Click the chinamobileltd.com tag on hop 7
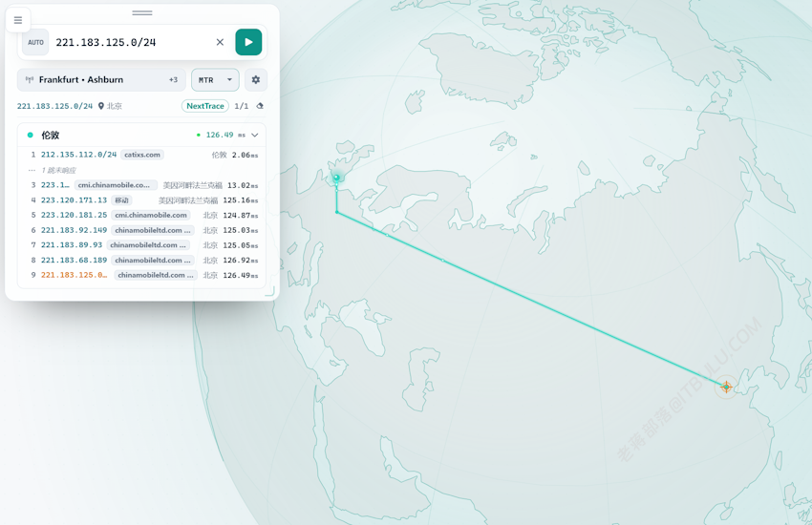This screenshot has height=525, width=812. [148, 245]
